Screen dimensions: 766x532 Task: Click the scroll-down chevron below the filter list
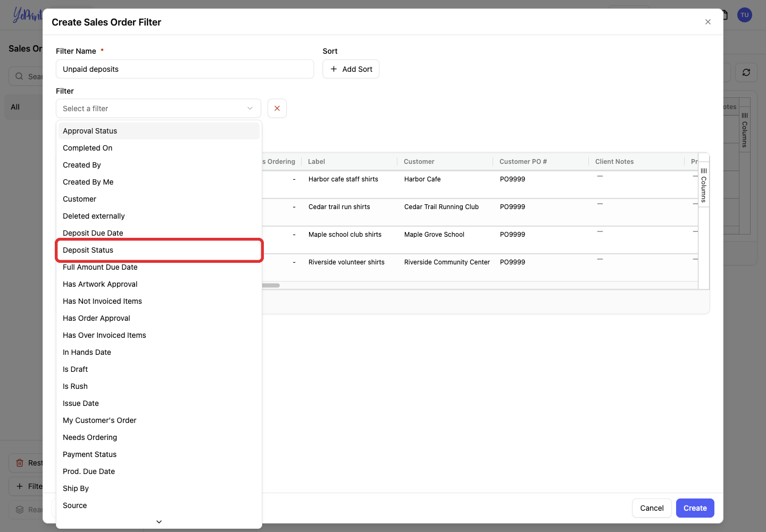coord(159,522)
